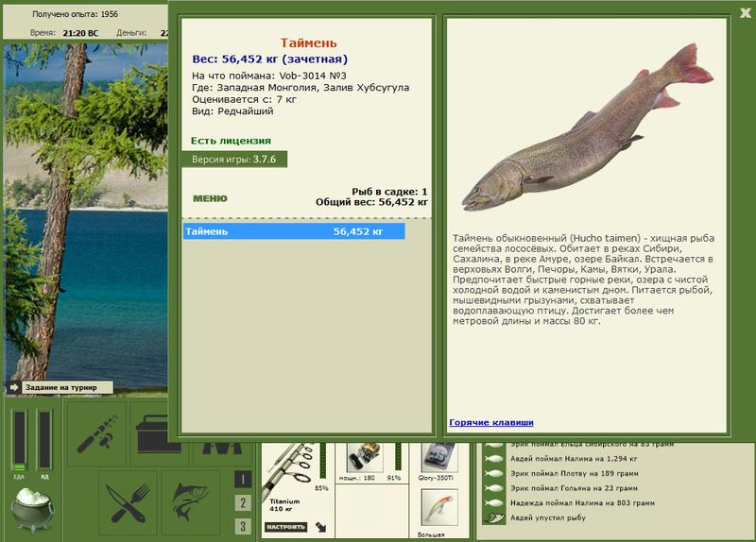Click the arrow icon next to Задание на турнир

tap(14, 387)
